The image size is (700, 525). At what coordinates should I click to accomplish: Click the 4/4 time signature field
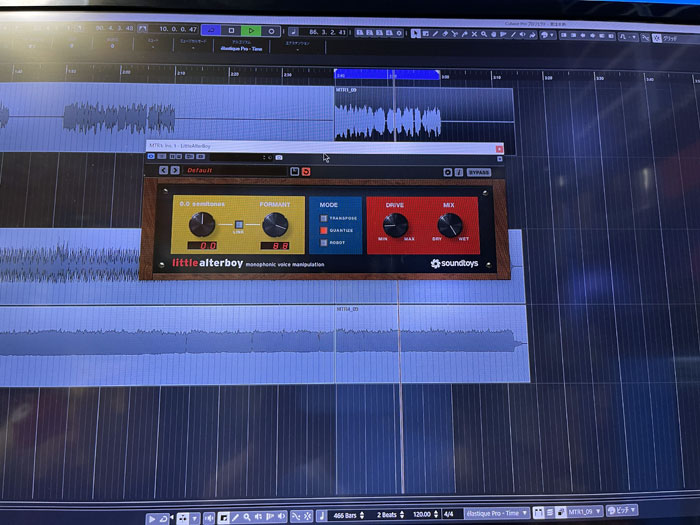[450, 514]
